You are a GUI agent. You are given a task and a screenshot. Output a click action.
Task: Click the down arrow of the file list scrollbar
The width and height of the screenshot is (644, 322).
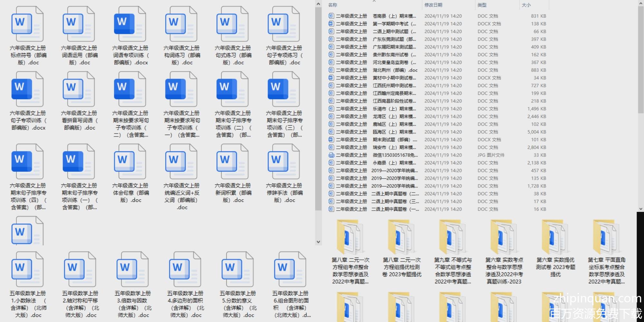tap(640, 209)
